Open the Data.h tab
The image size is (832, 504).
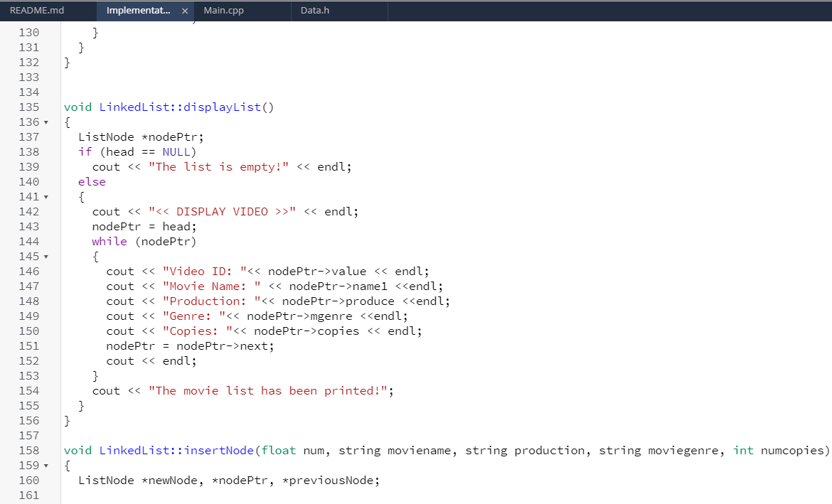314,10
